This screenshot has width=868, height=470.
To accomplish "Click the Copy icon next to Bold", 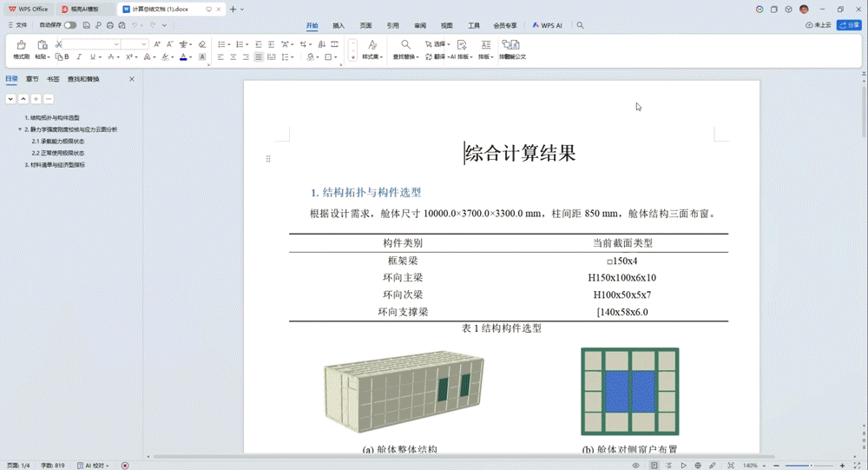I will click(59, 56).
